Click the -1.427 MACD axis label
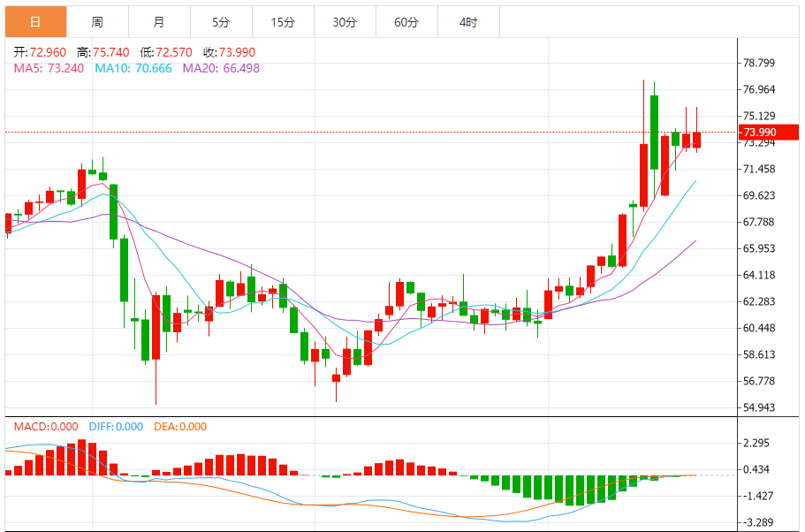The width and height of the screenshot is (805, 532). click(756, 496)
